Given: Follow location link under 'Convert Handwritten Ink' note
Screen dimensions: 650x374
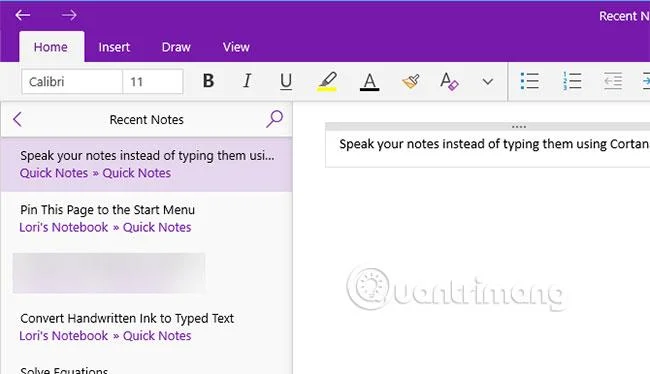Looking at the screenshot, I should (x=105, y=336).
